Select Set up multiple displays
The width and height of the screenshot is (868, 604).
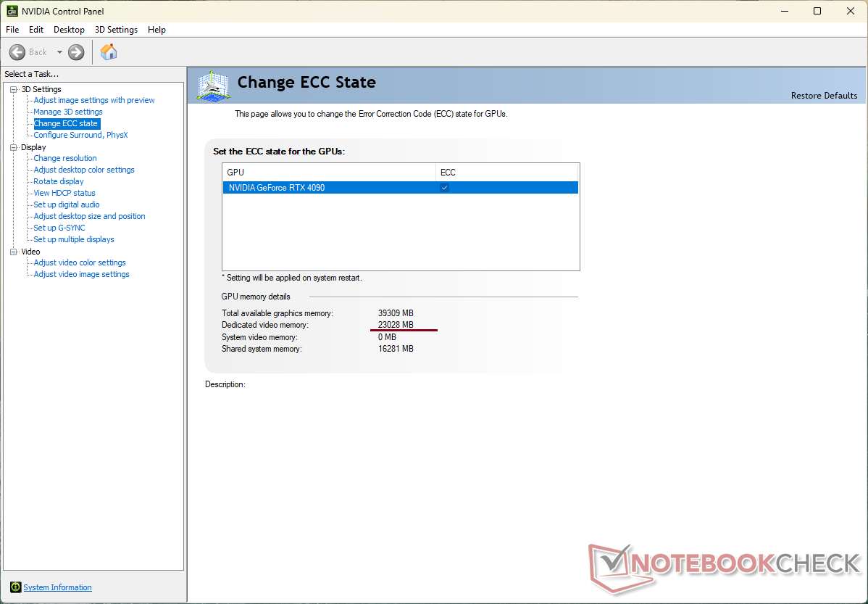pos(74,240)
